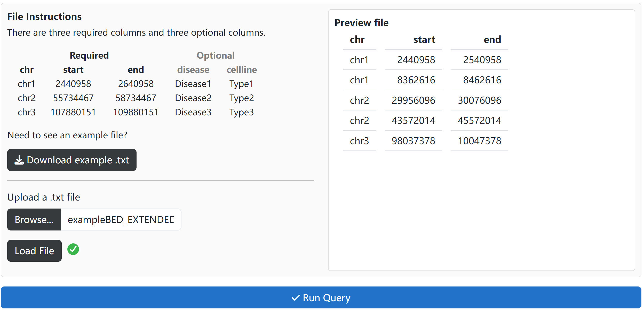The width and height of the screenshot is (644, 311).
Task: Open the Browse... file picker
Action: (34, 220)
